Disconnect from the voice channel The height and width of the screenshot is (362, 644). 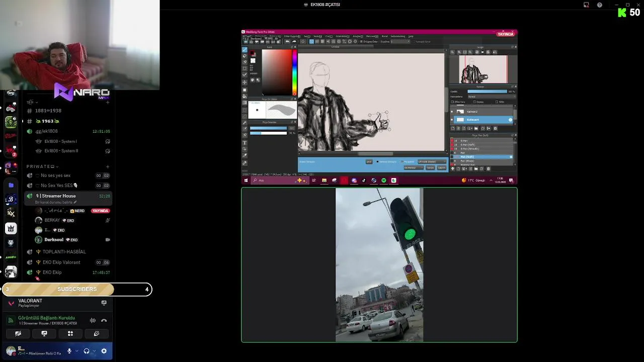[x=104, y=320]
